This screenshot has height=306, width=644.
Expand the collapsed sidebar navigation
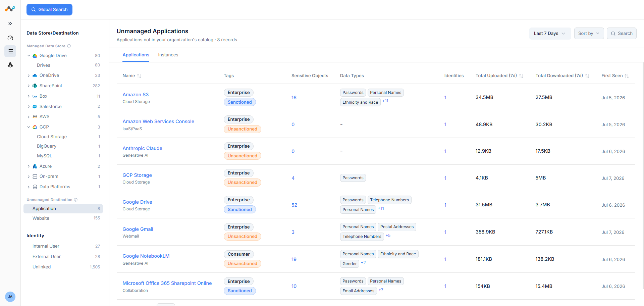pos(10,23)
